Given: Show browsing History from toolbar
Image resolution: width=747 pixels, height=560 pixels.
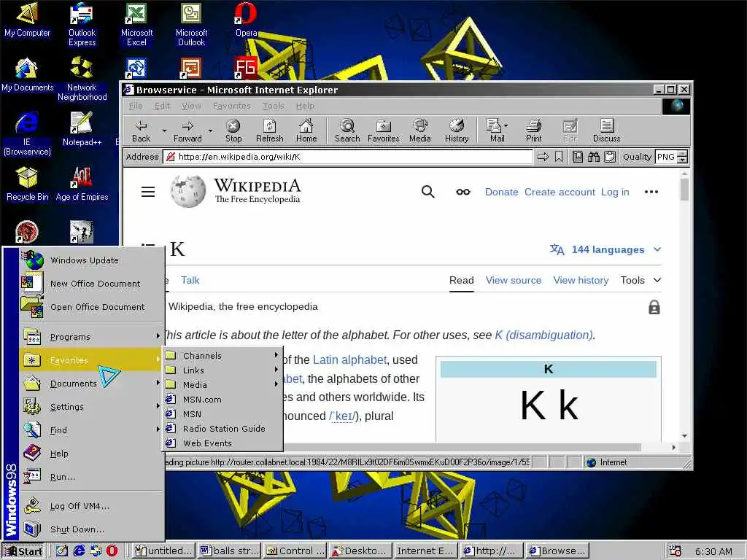Looking at the screenshot, I should click(457, 131).
